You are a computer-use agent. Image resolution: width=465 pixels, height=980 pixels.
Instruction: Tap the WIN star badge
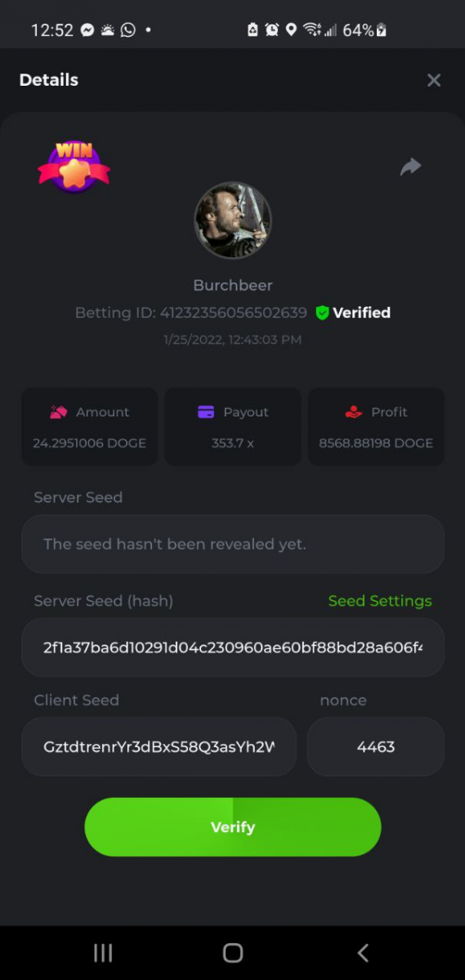click(74, 167)
